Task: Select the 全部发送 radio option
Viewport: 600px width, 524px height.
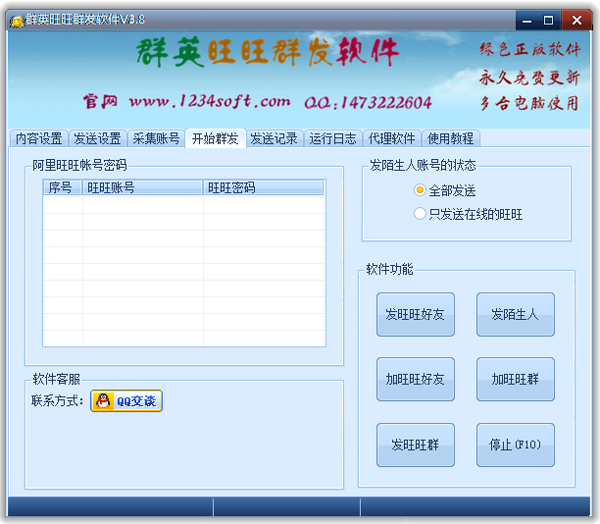Action: click(420, 190)
